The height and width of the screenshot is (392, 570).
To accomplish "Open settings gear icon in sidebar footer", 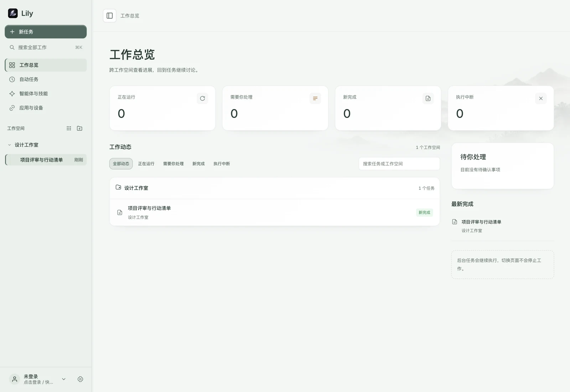I will click(x=80, y=379).
